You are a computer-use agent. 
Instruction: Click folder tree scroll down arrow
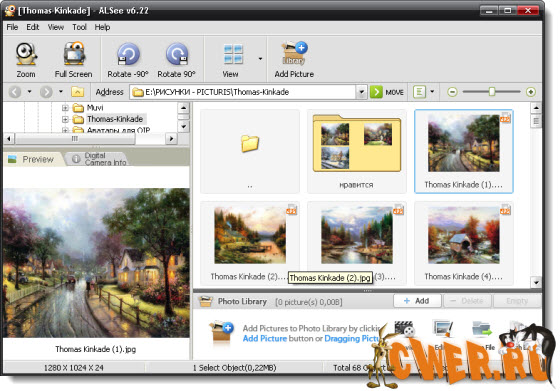click(x=183, y=126)
